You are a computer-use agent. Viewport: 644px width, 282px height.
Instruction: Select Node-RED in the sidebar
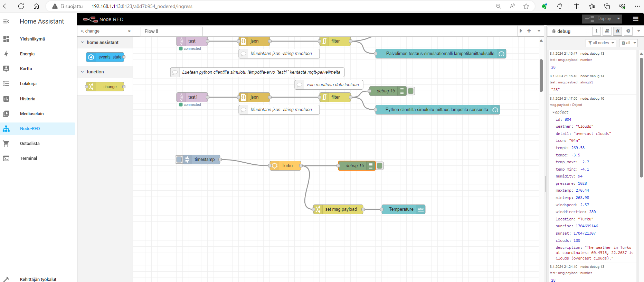click(38, 129)
